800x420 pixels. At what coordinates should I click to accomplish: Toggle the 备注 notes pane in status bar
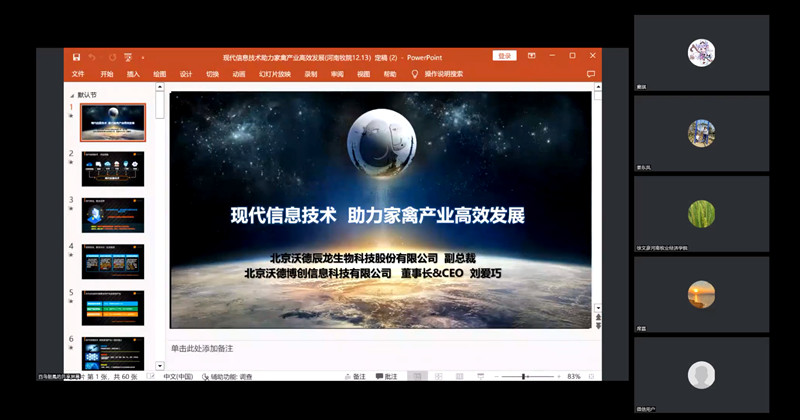(354, 377)
